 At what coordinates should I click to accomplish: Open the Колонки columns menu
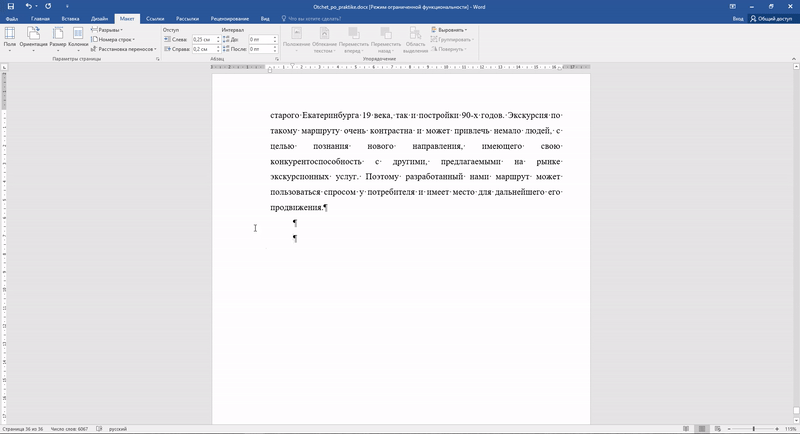click(x=78, y=40)
